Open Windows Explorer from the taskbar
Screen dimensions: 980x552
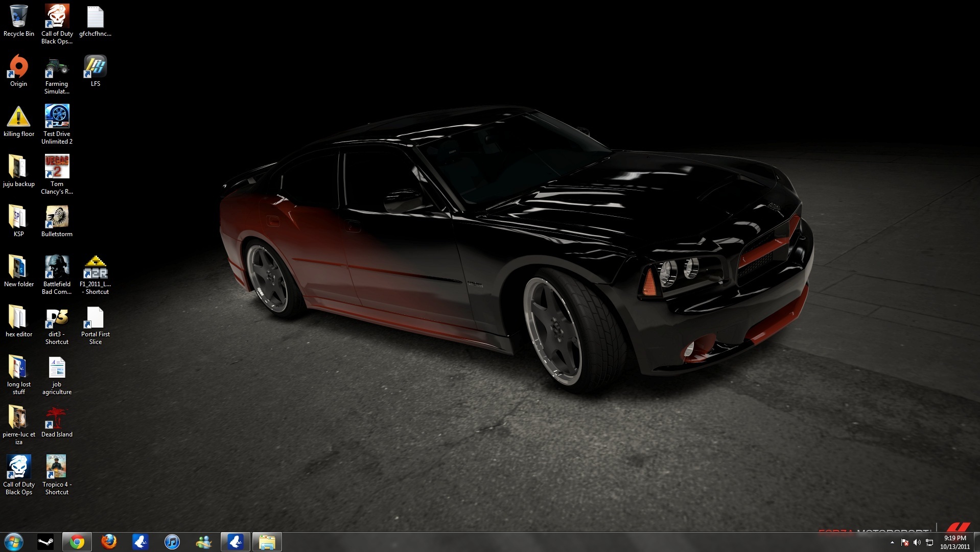coord(267,542)
